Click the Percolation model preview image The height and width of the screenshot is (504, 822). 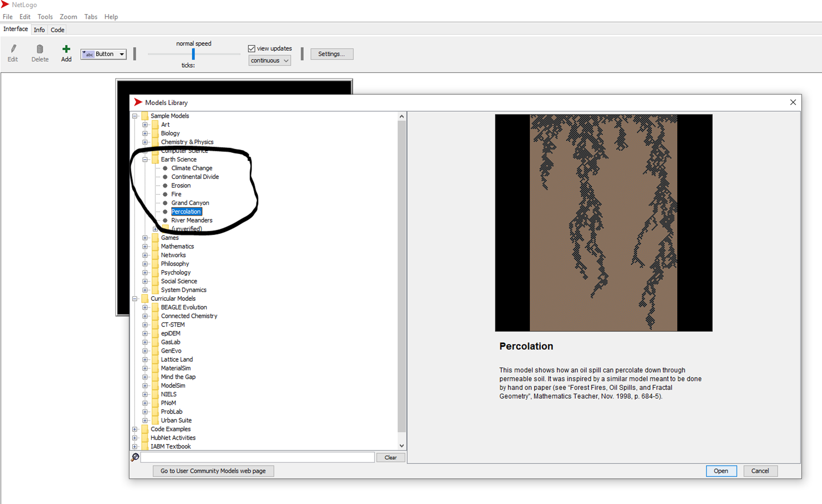click(604, 223)
